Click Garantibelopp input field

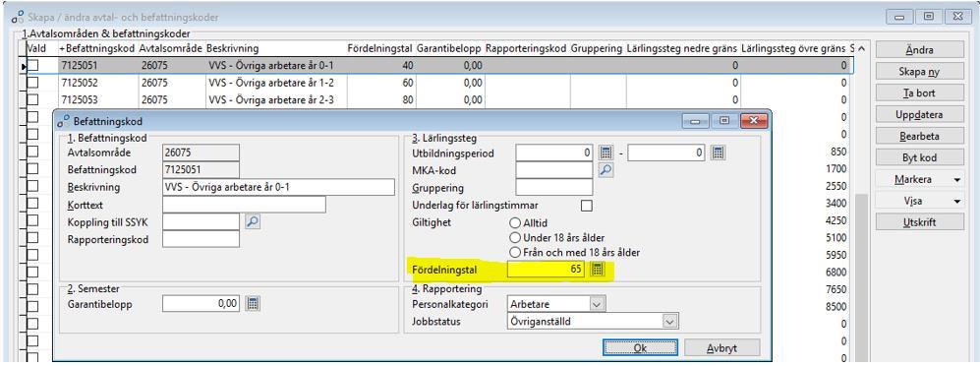201,303
